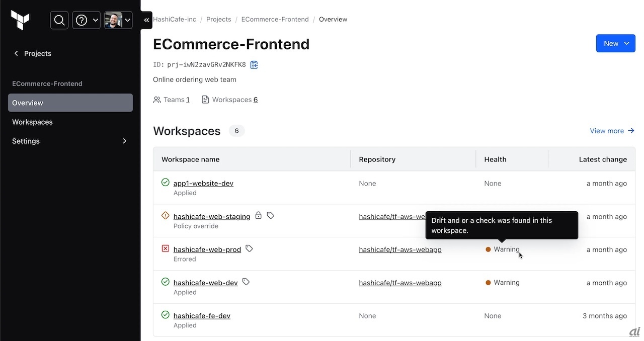644x341 pixels.
Task: Expand the Settings sidebar submenu
Action: [125, 141]
